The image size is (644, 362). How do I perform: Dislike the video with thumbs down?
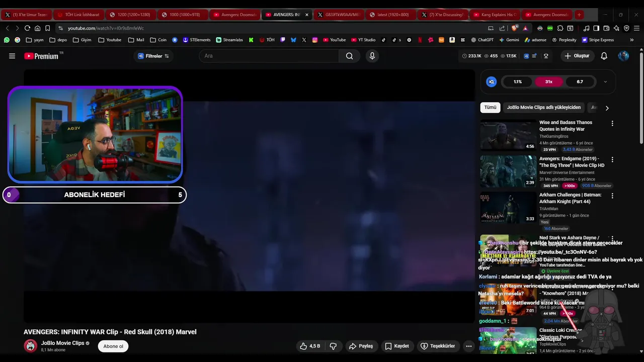coord(333,346)
